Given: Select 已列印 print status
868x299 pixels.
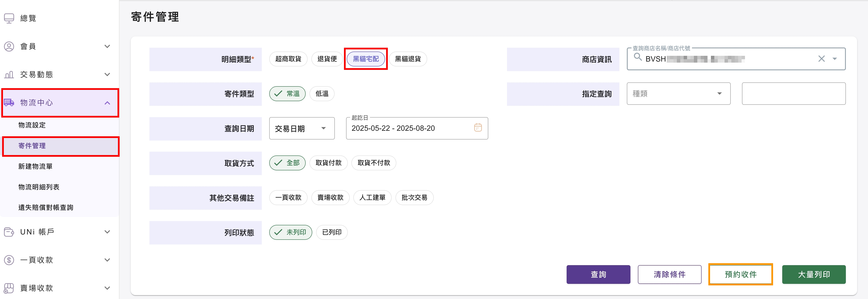Looking at the screenshot, I should 332,232.
